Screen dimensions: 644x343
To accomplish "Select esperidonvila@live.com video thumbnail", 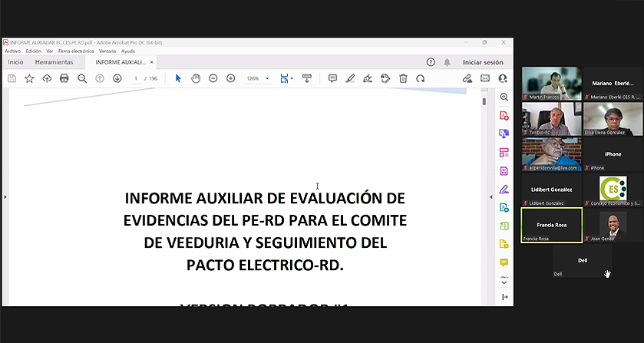I will point(552,154).
